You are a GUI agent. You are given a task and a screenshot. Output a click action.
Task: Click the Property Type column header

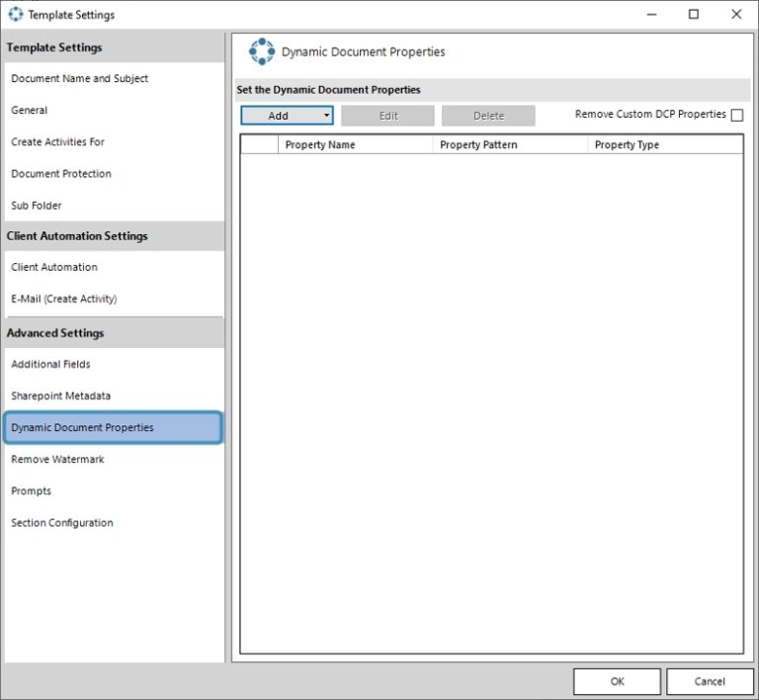tap(627, 145)
